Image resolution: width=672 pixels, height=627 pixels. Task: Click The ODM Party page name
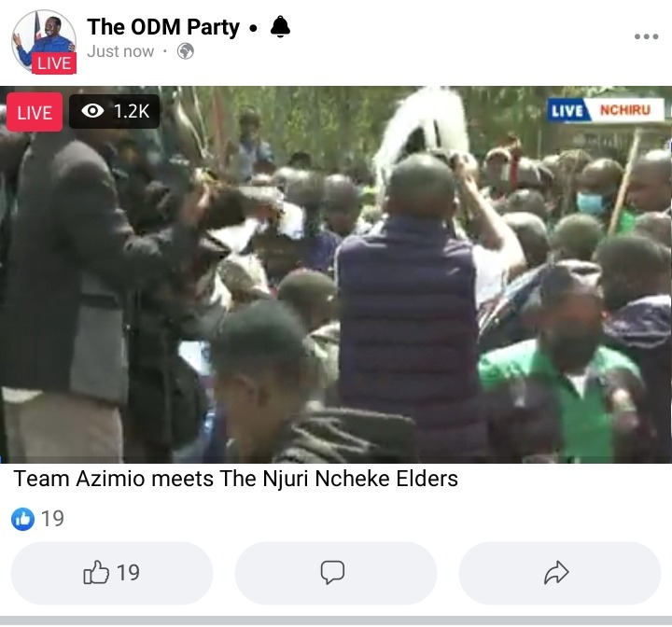coord(163,27)
